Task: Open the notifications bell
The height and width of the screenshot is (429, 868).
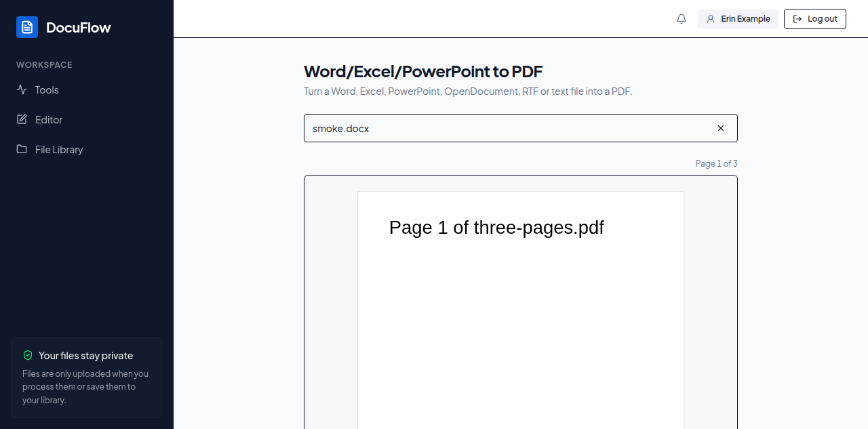Action: click(682, 19)
